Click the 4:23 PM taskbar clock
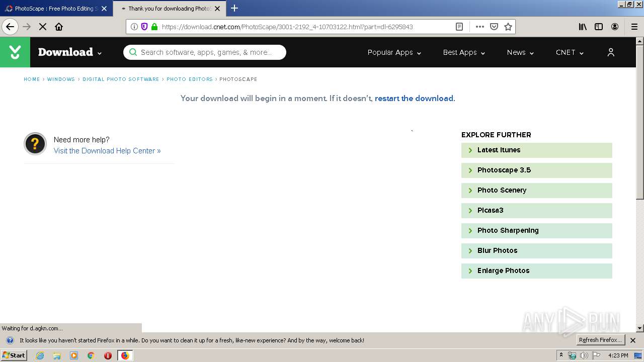This screenshot has height=362, width=644. [x=618, y=355]
